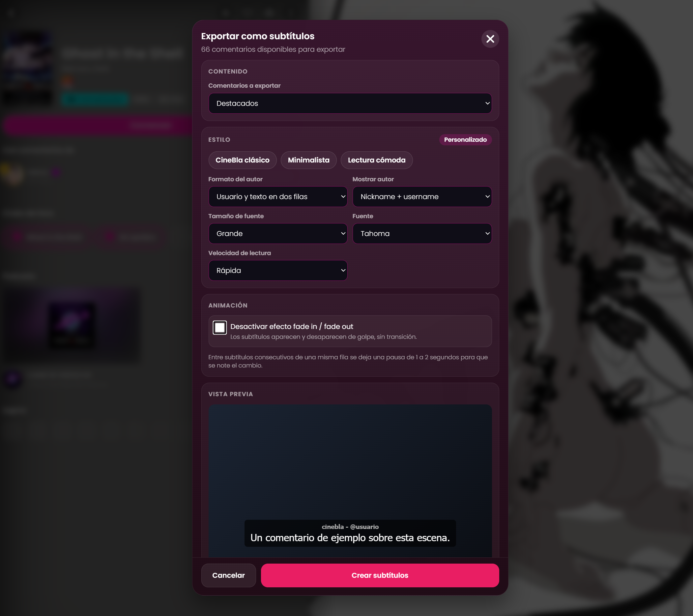Open the Comentarios a exportar dropdown
693x616 pixels.
[x=350, y=103]
